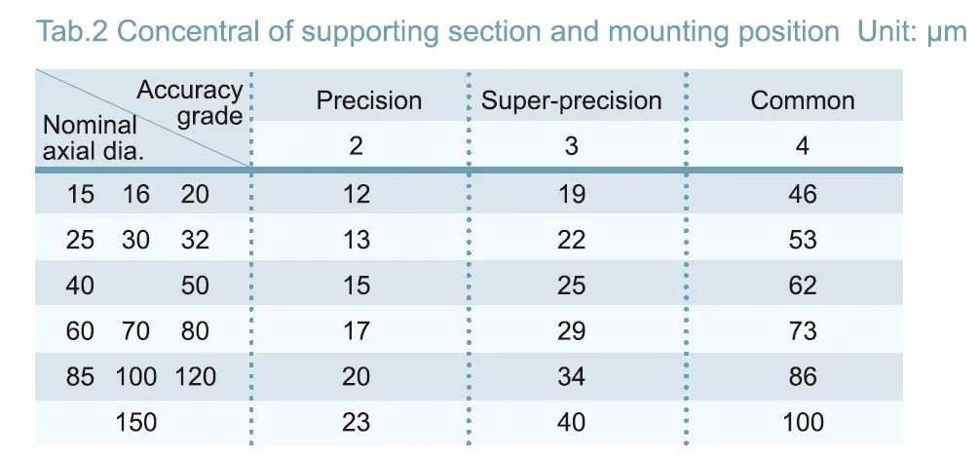Click Precision value 17
Image resolution: width=980 pixels, height=459 pixels.
pos(357,331)
